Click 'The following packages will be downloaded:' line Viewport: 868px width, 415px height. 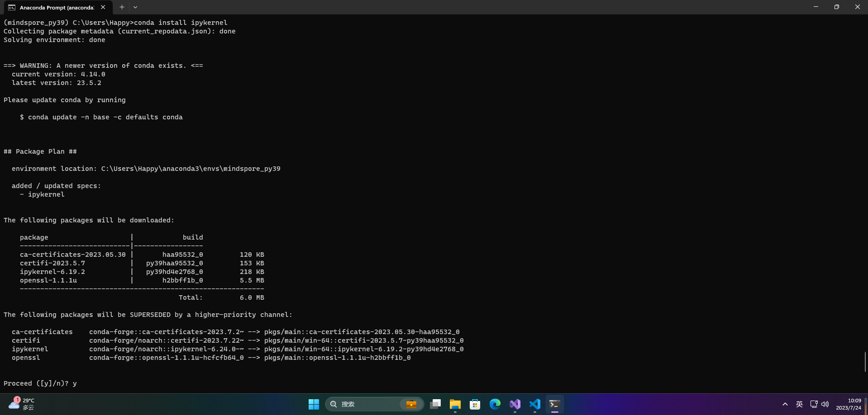(89, 220)
